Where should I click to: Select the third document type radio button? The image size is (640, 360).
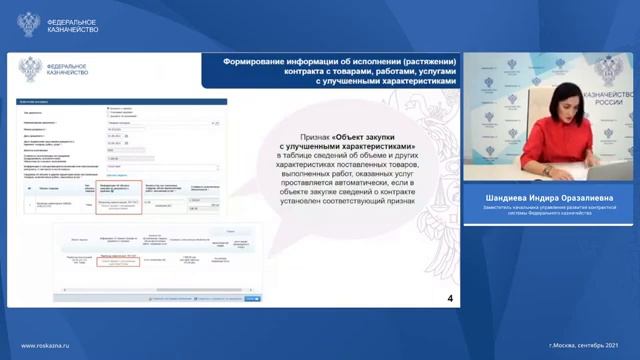[108, 116]
